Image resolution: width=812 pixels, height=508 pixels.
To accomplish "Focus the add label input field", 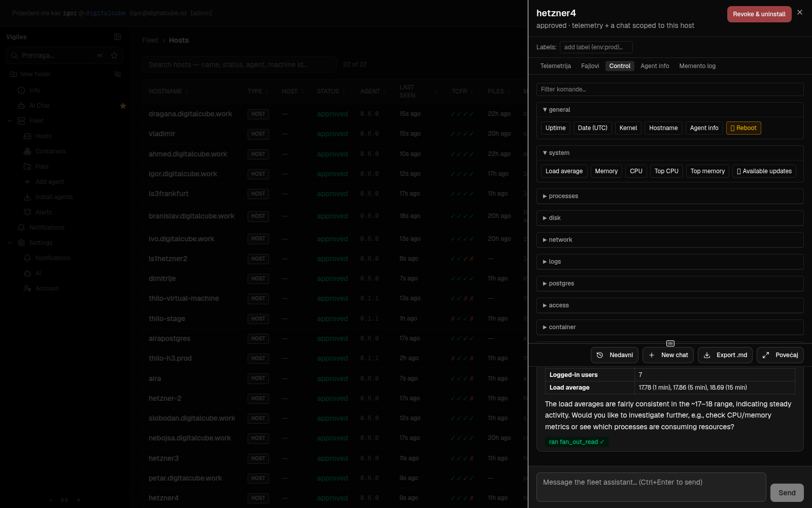I will (x=596, y=47).
